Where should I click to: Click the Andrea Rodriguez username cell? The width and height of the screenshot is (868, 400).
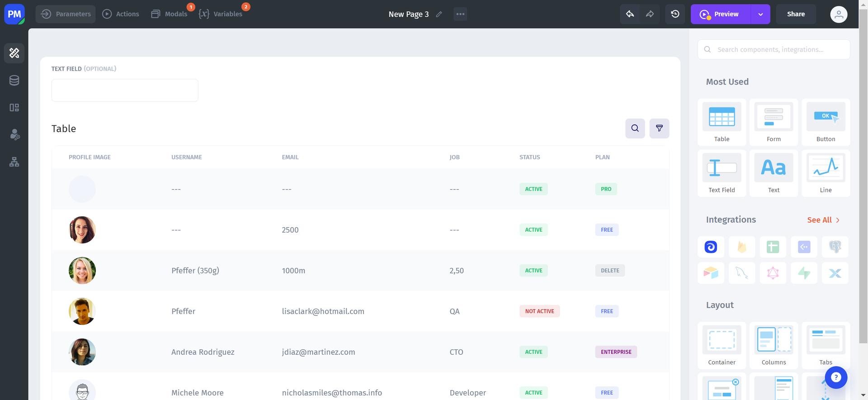tap(203, 352)
